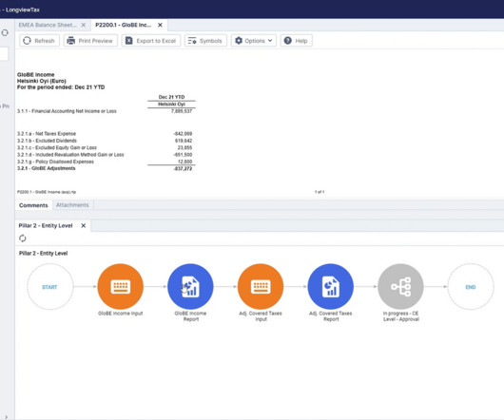
Task: Export the report to Excel
Action: pyautogui.click(x=151, y=41)
